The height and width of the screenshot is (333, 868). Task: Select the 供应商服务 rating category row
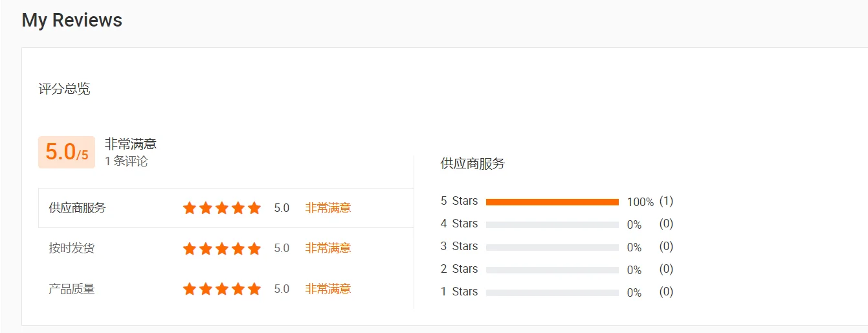pyautogui.click(x=77, y=208)
